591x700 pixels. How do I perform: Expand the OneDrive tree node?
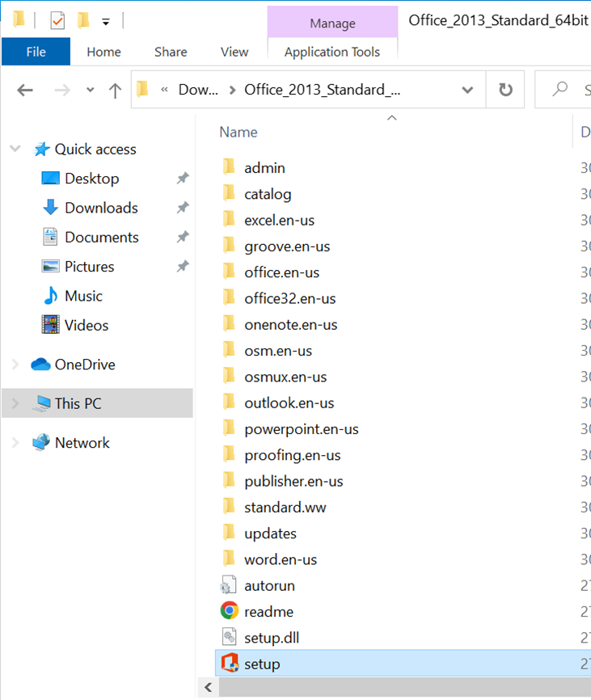(x=15, y=365)
